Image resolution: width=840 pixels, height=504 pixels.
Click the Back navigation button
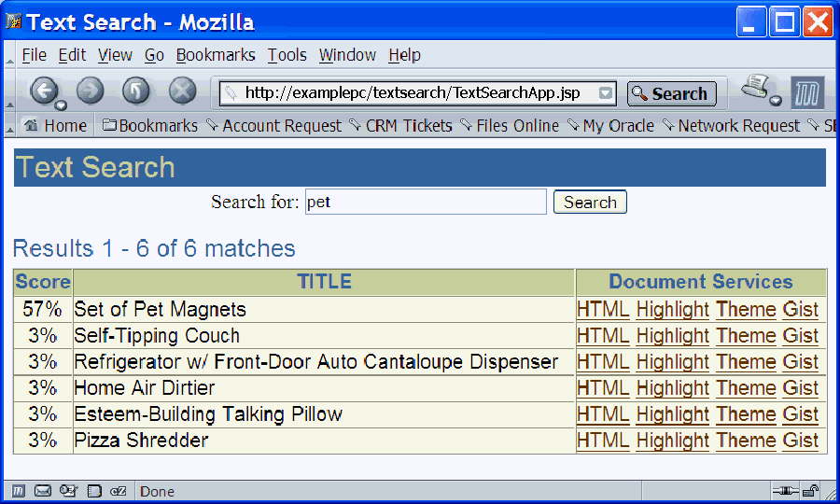44,91
